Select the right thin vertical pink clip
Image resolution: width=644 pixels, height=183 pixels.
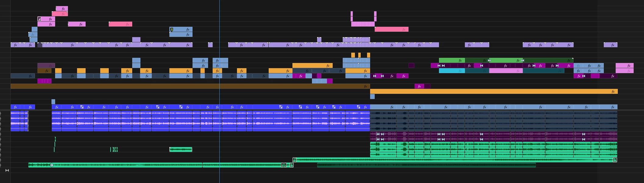tap(375, 16)
